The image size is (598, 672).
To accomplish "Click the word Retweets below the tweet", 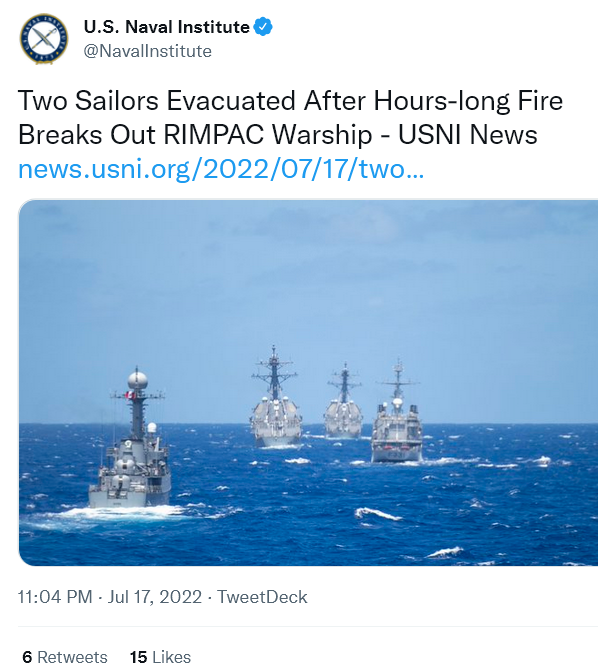I will pyautogui.click(x=72, y=657).
